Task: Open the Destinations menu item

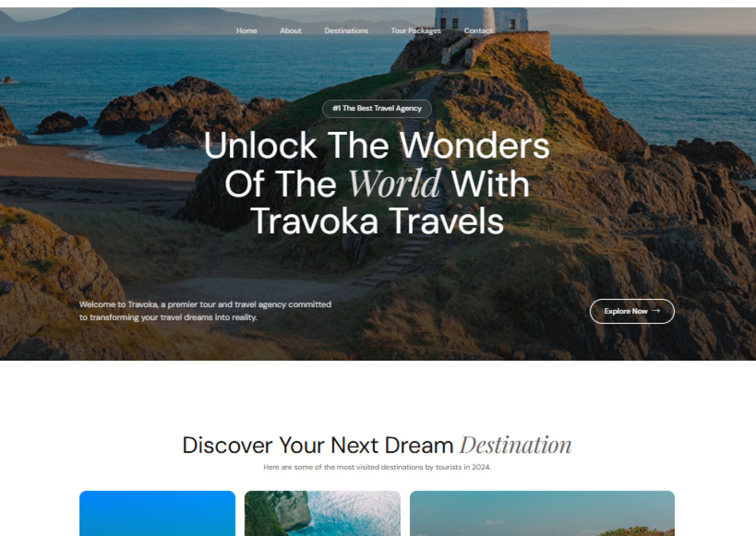Action: tap(346, 31)
